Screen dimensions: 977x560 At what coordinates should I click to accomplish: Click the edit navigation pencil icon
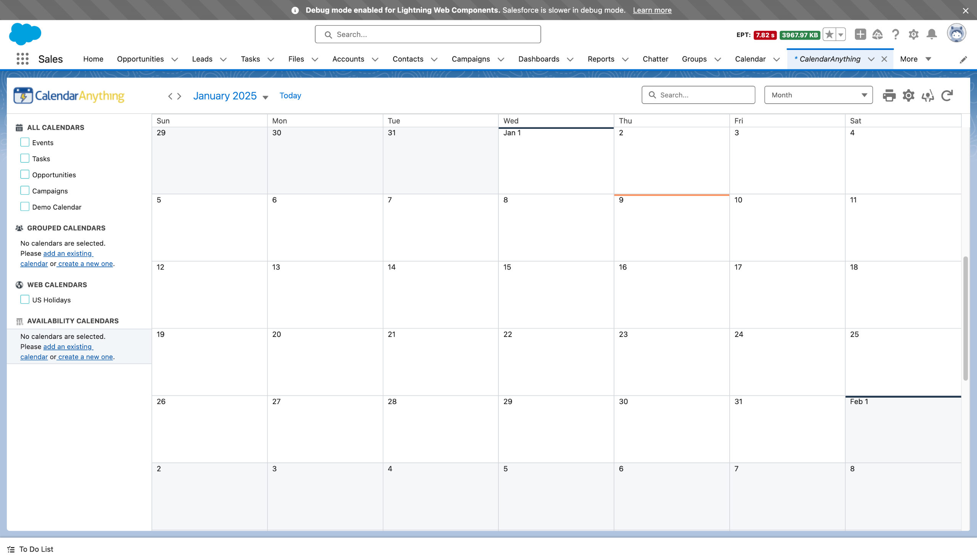(x=963, y=59)
